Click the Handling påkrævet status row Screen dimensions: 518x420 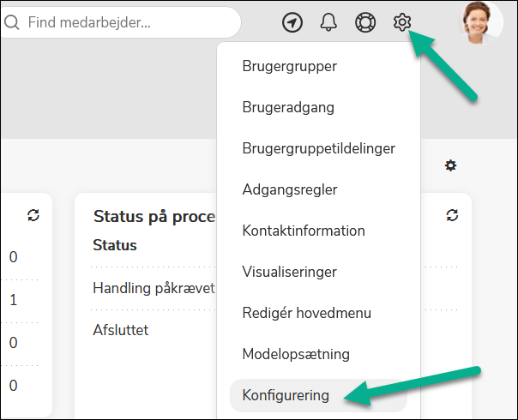pos(154,289)
